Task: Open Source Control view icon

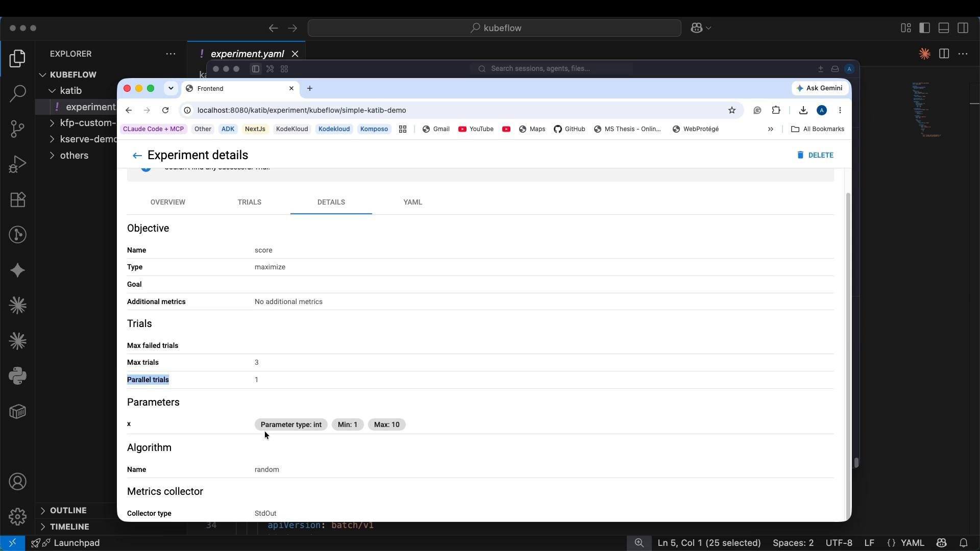Action: [18, 129]
